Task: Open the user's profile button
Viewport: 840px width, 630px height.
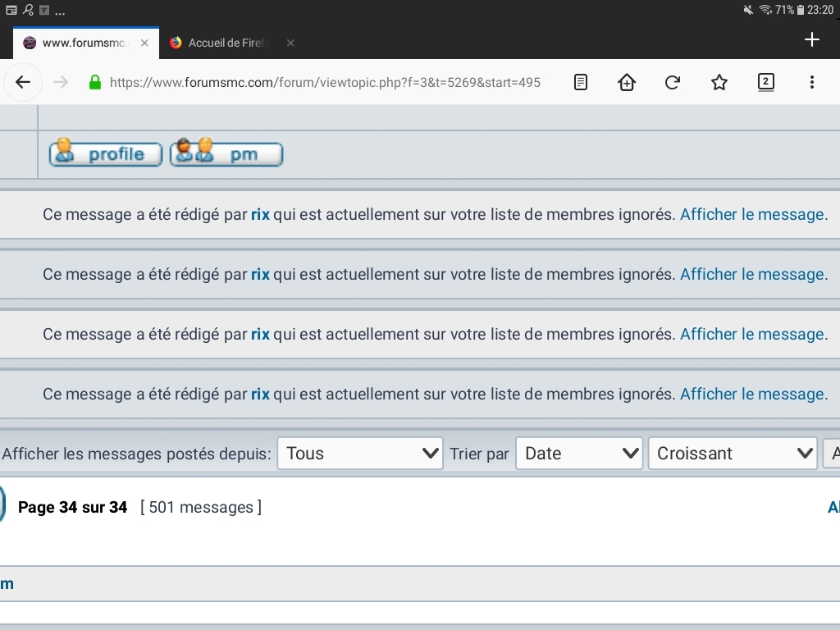Action: (106, 153)
